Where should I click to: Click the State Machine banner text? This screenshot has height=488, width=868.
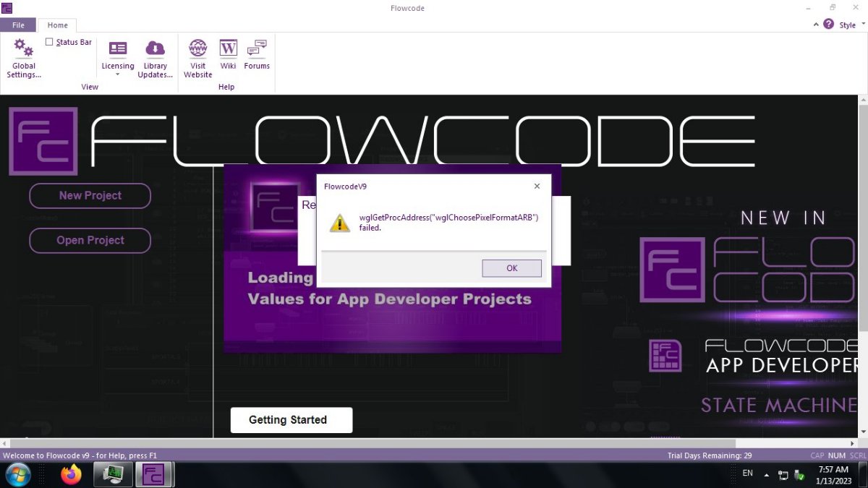(x=778, y=405)
